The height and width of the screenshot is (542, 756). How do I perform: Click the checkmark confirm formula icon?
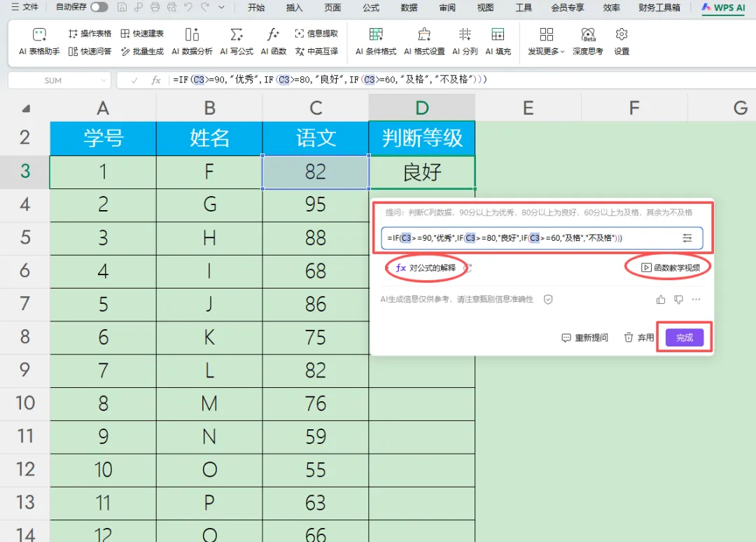134,81
